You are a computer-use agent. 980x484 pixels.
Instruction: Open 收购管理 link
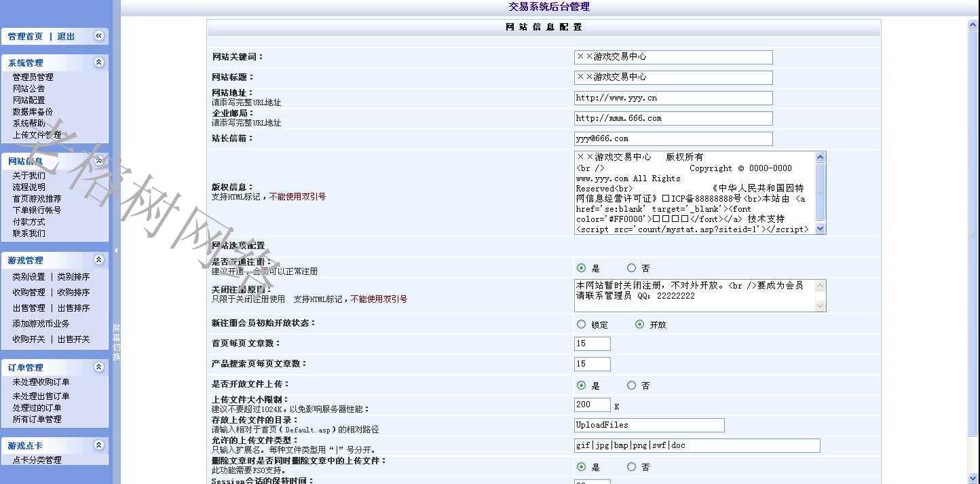coord(29,293)
